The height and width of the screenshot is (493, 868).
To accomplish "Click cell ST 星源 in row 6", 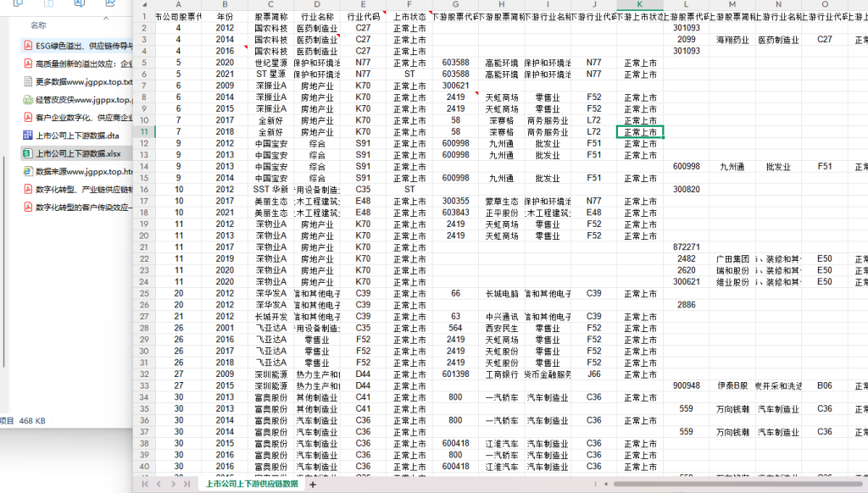I will (x=270, y=75).
